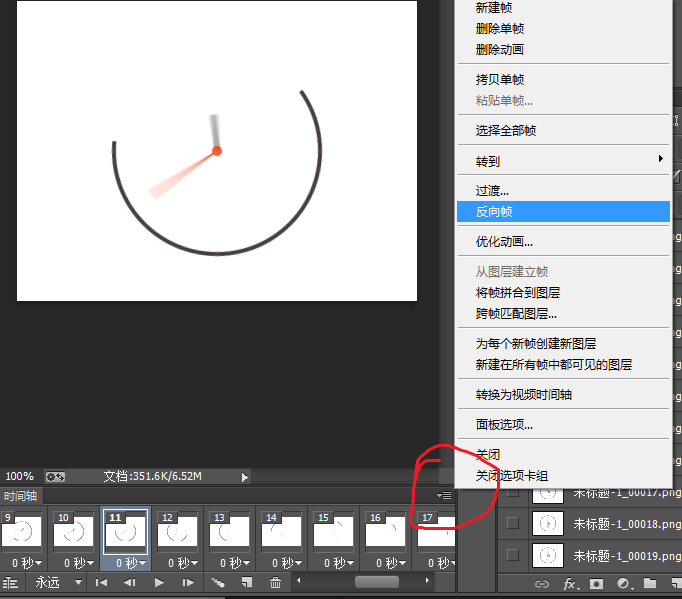The width and height of the screenshot is (682, 599).
Task: Click the new adjustment layer icon
Action: tap(624, 584)
